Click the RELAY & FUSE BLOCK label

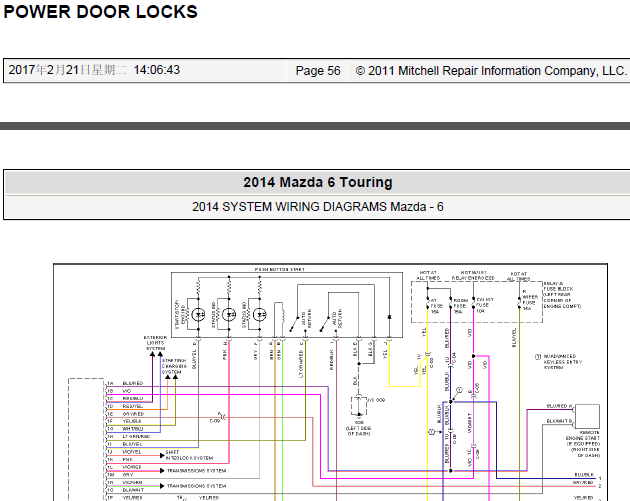click(x=562, y=295)
